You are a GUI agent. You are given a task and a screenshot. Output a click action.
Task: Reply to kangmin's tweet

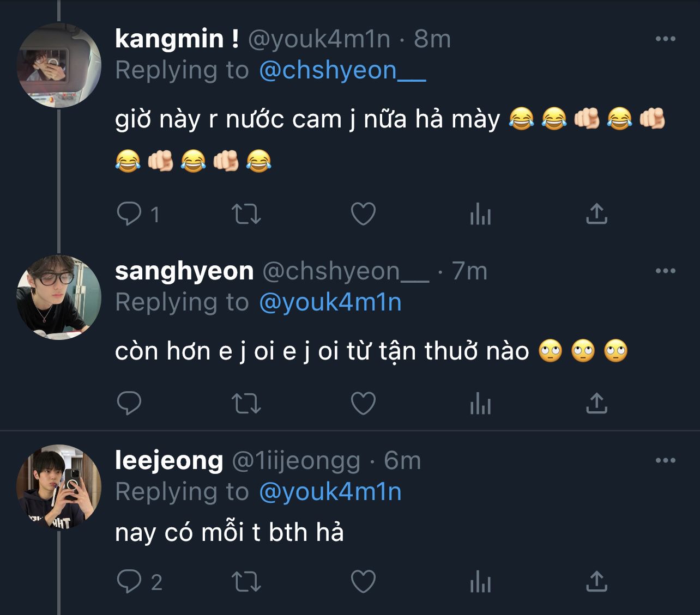click(130, 214)
